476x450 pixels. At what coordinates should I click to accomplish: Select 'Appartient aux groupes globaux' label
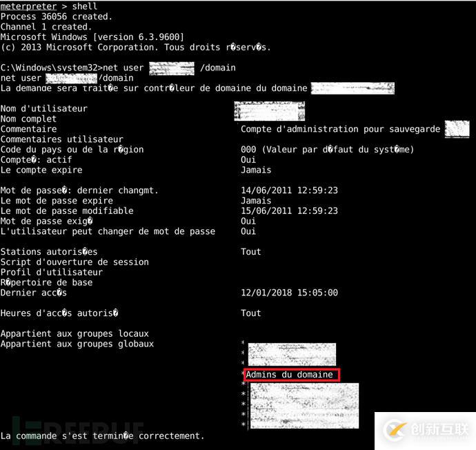(77, 344)
